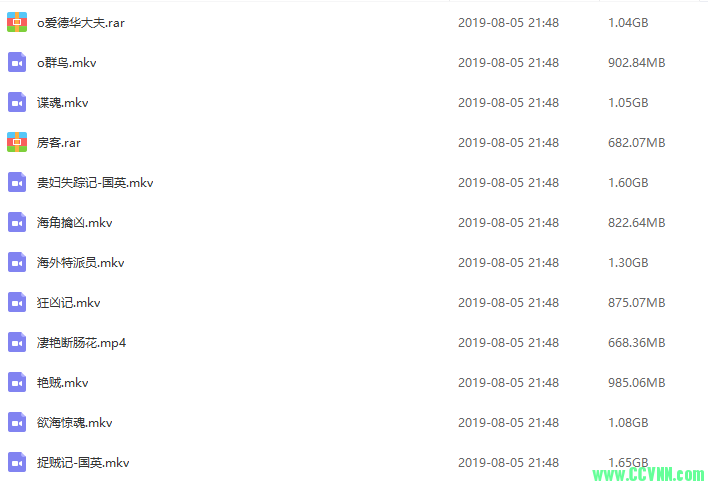
Task: Click the file name 凄艳断肠花.mp4
Action: point(81,343)
